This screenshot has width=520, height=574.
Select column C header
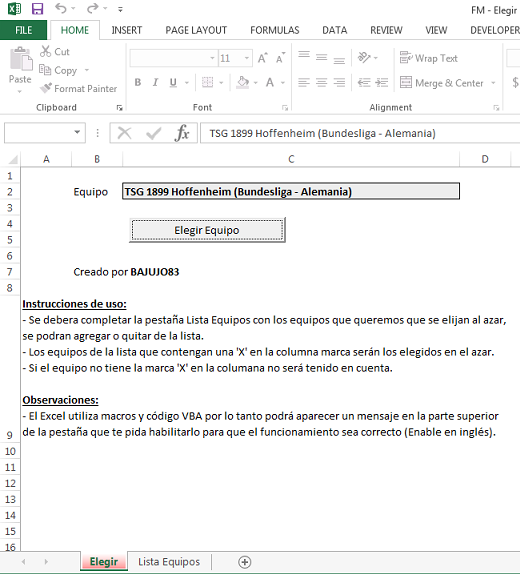(x=291, y=159)
